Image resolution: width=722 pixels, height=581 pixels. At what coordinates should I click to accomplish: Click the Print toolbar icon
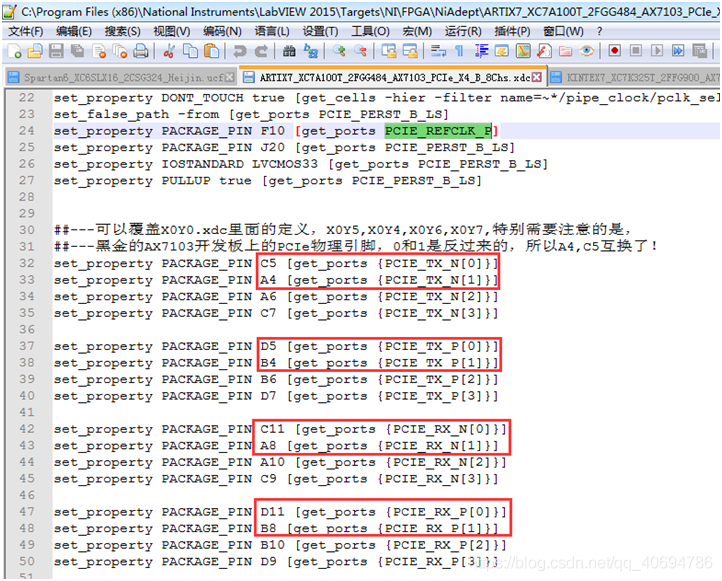click(x=141, y=51)
